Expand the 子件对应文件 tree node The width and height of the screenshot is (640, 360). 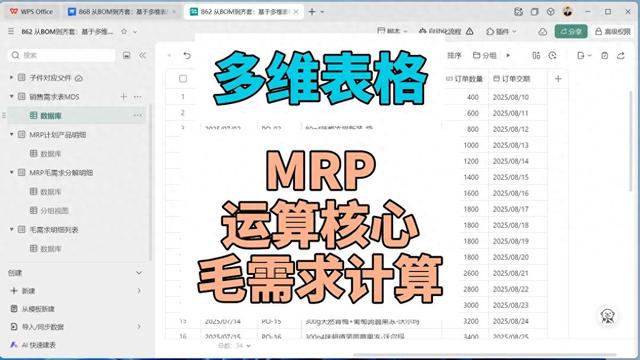pyautogui.click(x=11, y=77)
